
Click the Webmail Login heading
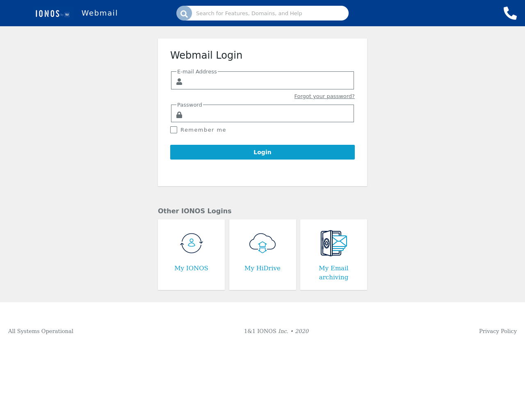click(206, 55)
